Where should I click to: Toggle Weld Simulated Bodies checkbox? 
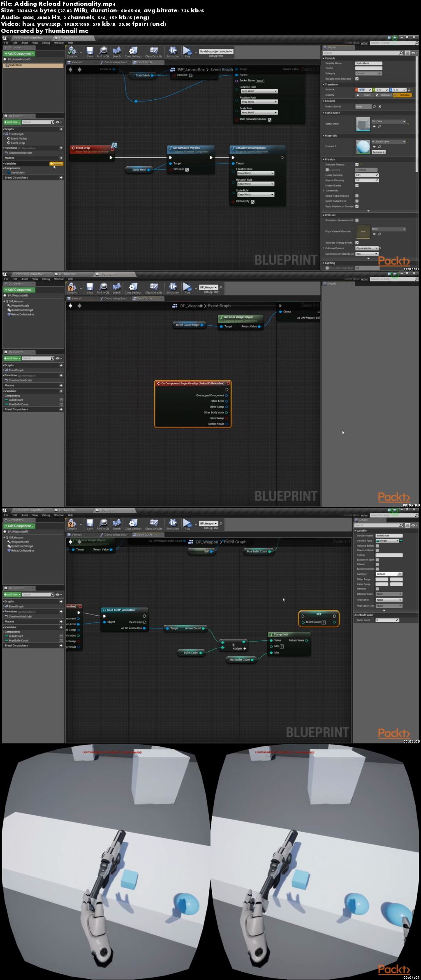[269, 120]
